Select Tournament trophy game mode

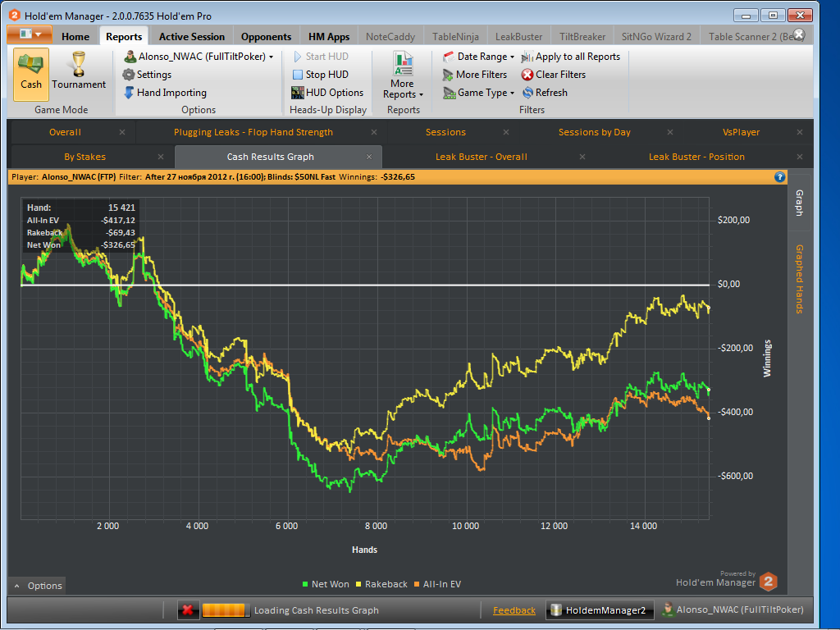[79, 71]
